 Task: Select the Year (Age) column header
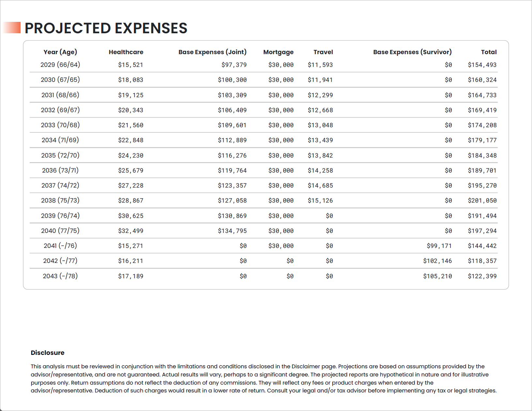tap(60, 52)
